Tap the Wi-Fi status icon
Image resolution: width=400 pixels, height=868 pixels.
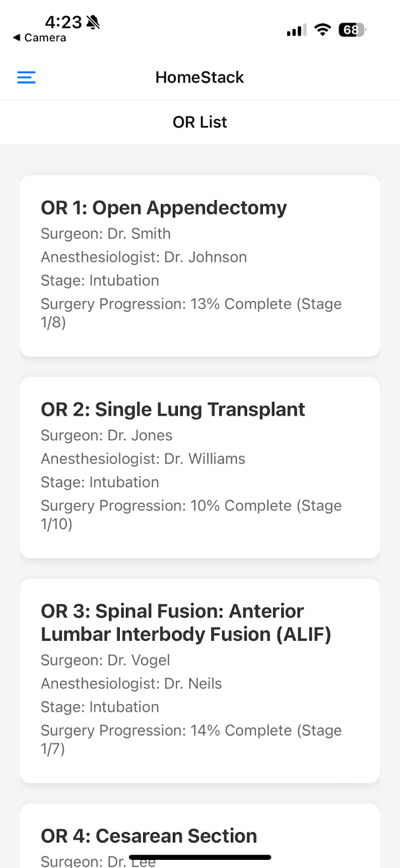point(322,30)
